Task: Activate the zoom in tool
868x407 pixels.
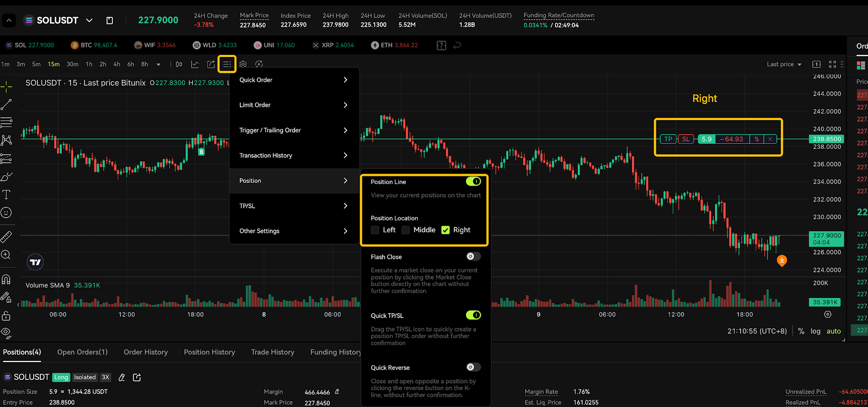Action: (6, 255)
